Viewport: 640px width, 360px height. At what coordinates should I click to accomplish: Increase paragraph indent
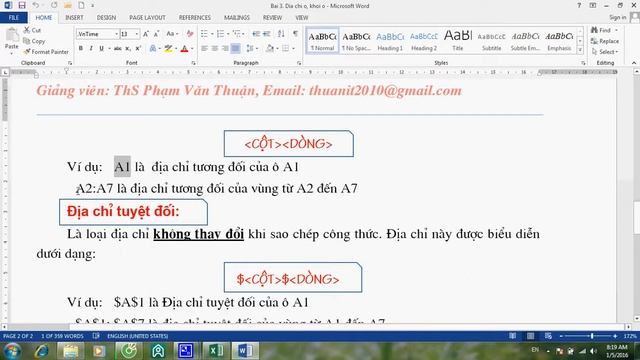point(267,34)
